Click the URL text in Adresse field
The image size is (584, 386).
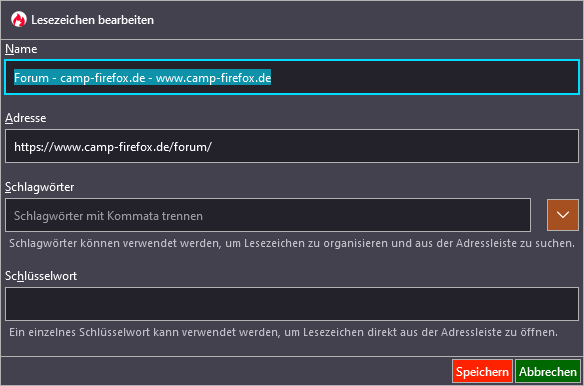pyautogui.click(x=113, y=147)
